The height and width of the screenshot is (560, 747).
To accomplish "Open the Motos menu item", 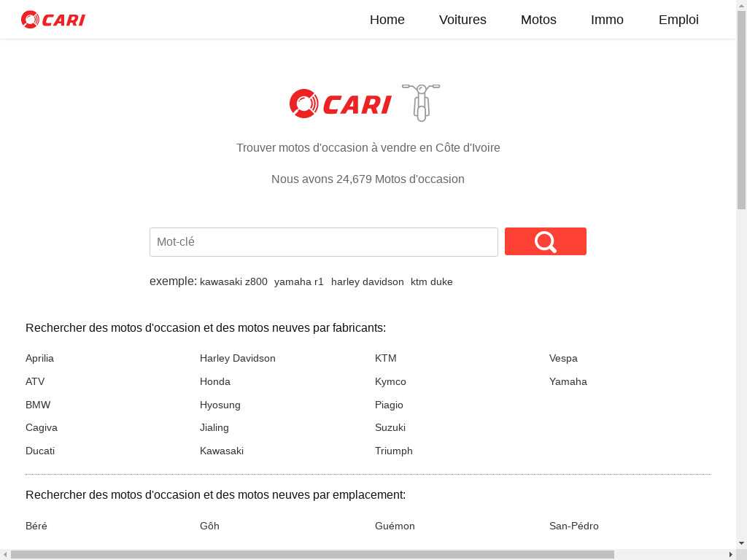I will tap(538, 20).
